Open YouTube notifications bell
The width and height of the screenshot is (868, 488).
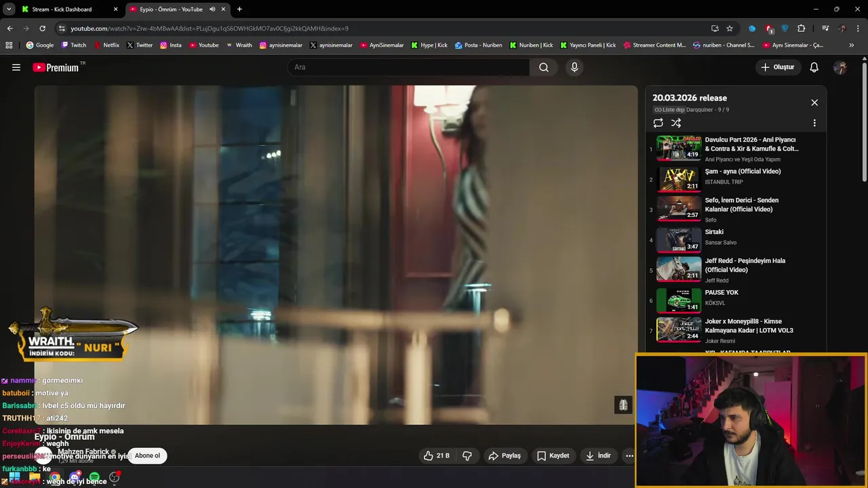pyautogui.click(x=814, y=67)
